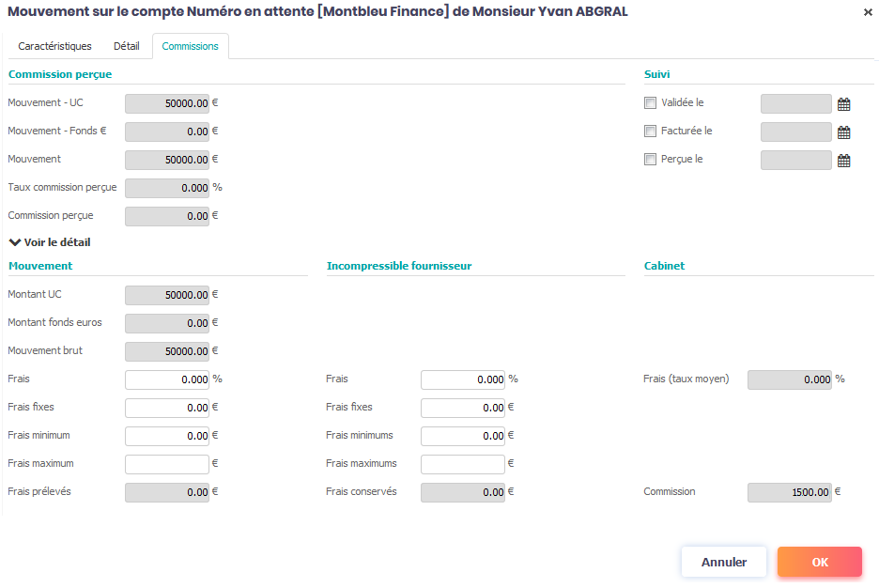This screenshot has height=588, width=879.
Task: Confirm with the OK button
Action: click(819, 562)
